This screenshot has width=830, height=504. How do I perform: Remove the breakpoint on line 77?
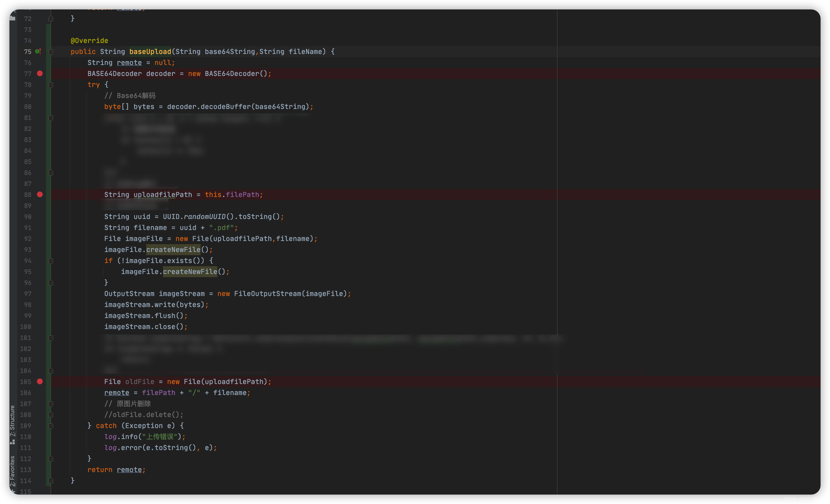(40, 73)
